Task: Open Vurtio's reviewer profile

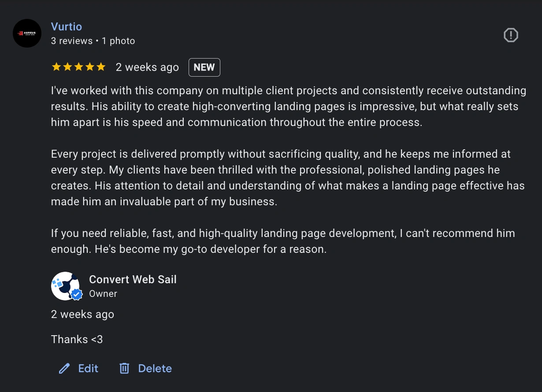Action: pyautogui.click(x=67, y=26)
